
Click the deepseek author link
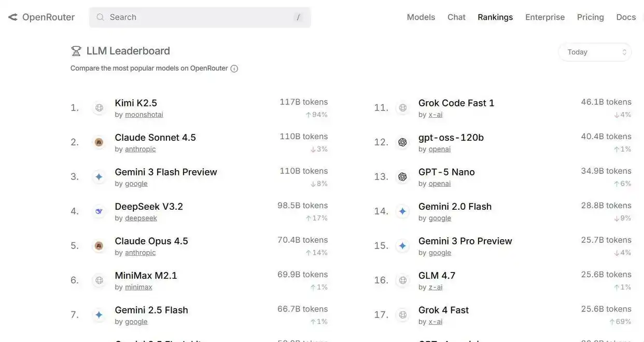point(141,218)
